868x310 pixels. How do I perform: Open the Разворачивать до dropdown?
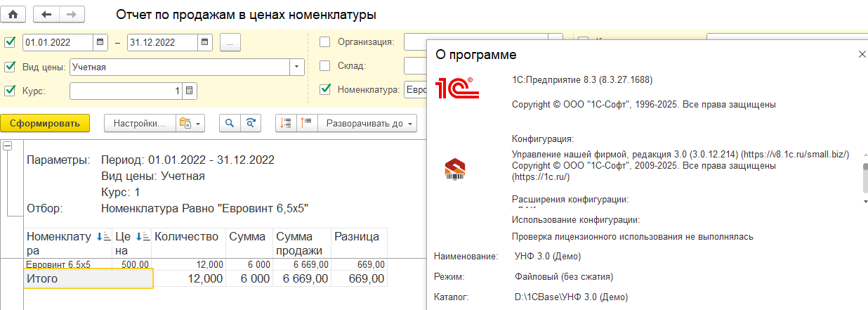(x=367, y=123)
